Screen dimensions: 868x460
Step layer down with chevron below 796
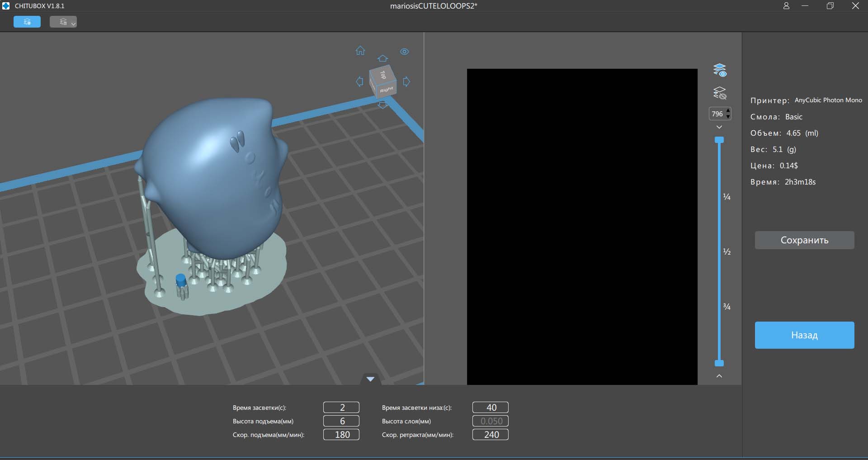pyautogui.click(x=719, y=127)
